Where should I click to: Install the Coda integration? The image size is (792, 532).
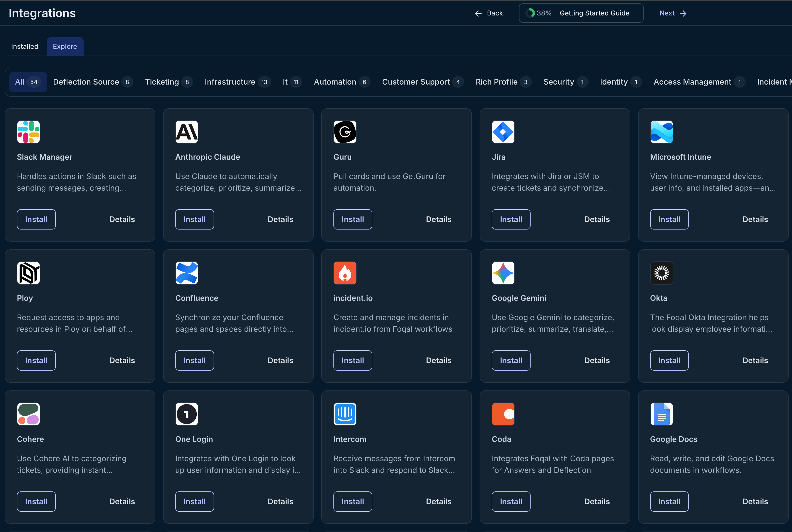pyautogui.click(x=511, y=502)
